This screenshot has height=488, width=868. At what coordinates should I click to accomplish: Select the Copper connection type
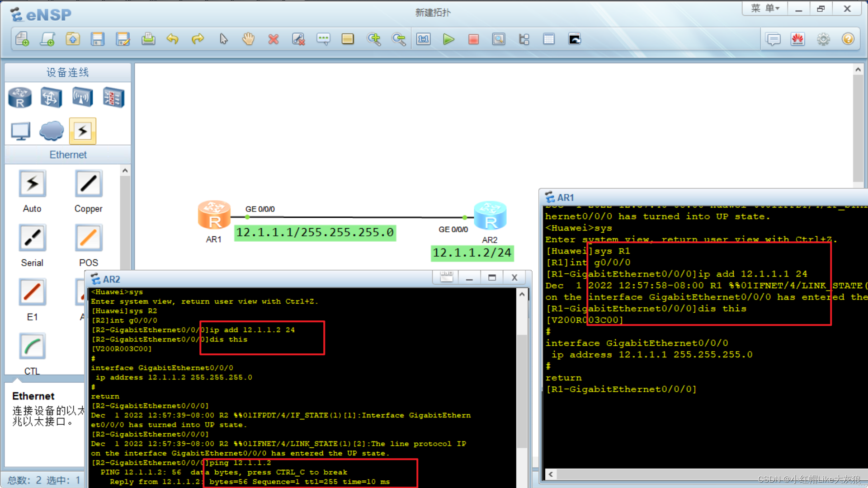[x=88, y=183]
